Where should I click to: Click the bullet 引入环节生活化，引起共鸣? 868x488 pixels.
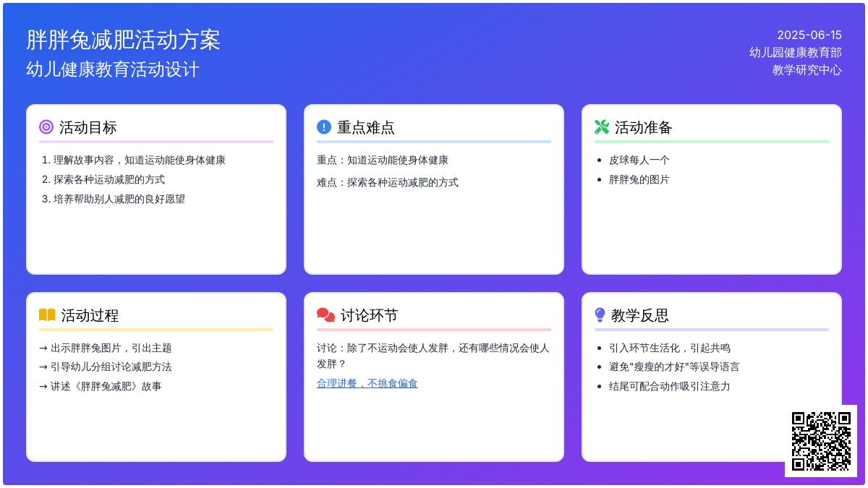(670, 348)
